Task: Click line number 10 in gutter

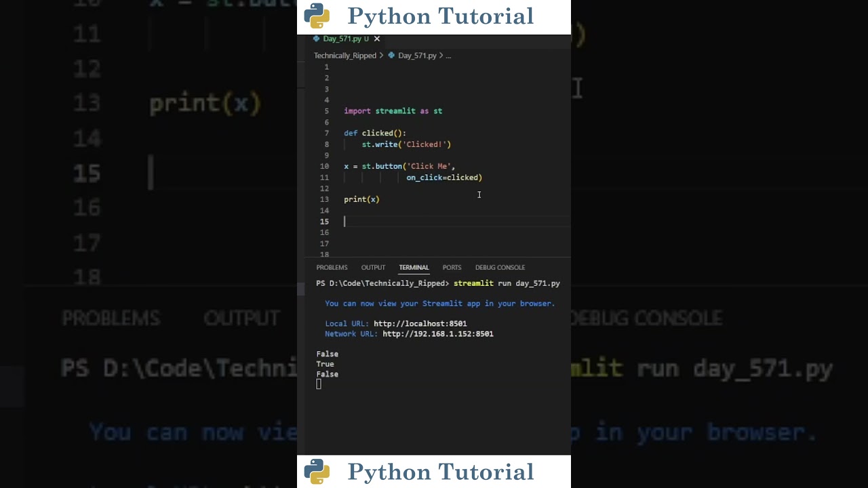Action: tap(325, 166)
